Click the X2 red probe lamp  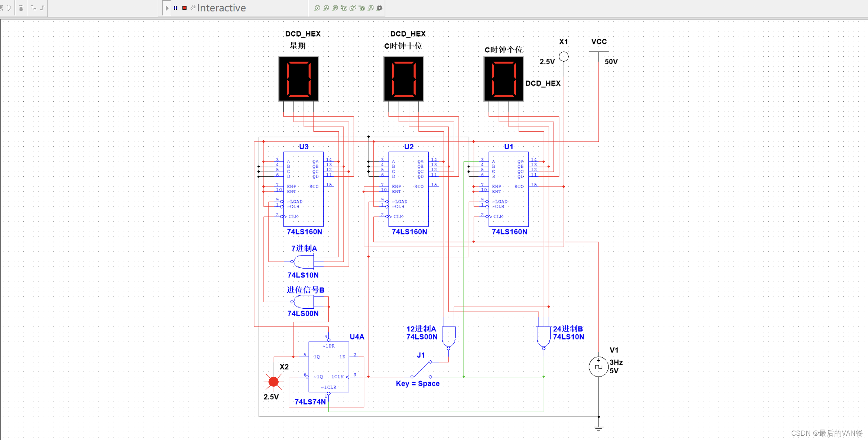coord(274,382)
